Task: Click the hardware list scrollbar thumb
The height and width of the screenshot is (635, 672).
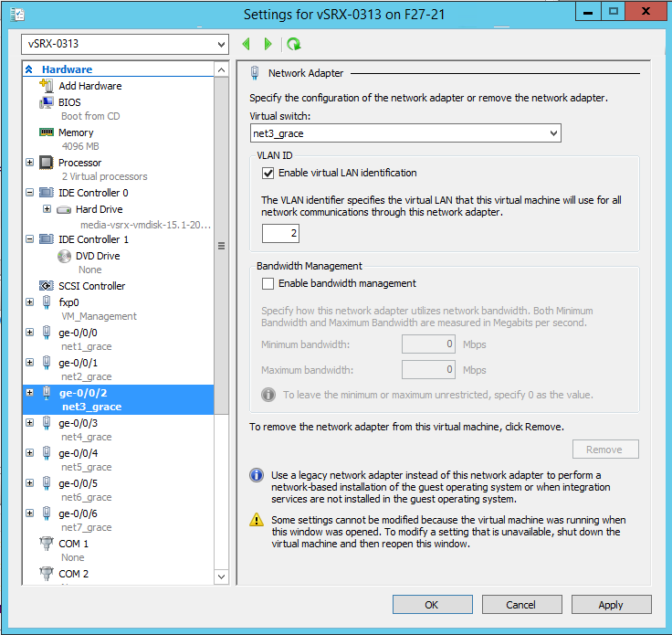Action: pos(221,246)
